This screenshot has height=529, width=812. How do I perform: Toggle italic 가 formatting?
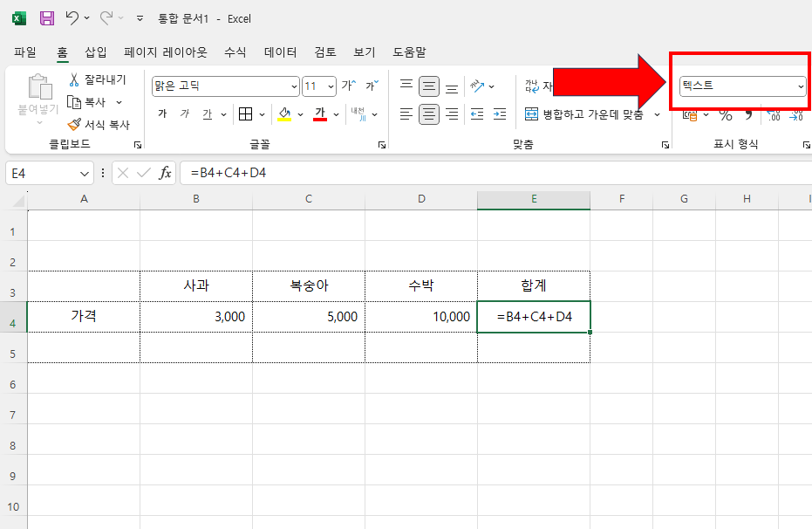(185, 114)
